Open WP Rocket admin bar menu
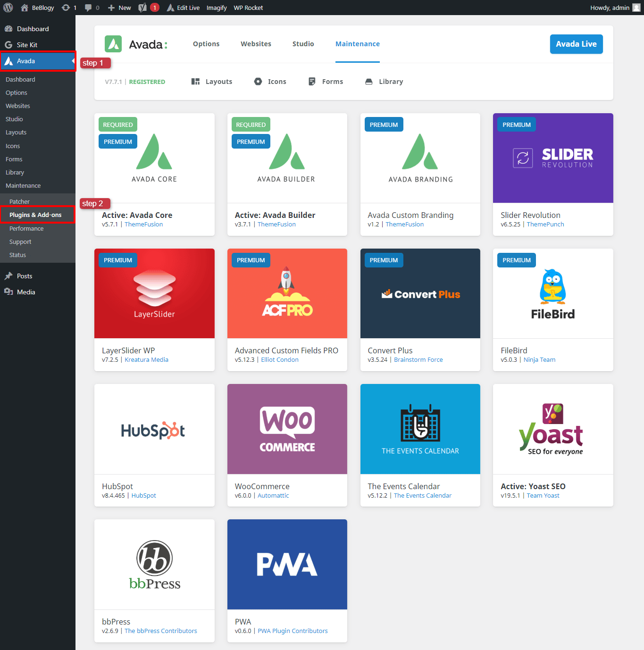The image size is (644, 650). pos(248,8)
